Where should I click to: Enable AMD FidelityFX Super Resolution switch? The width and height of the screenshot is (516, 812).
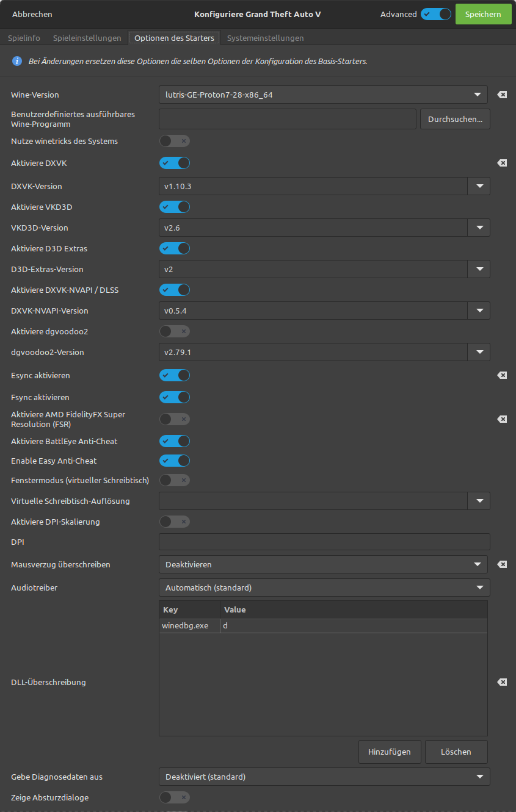point(175,419)
